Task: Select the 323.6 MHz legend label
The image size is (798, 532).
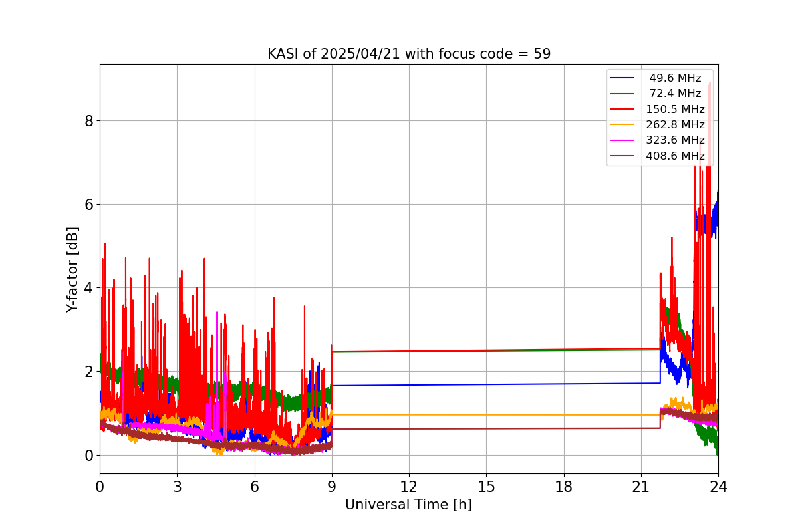Action: 675,140
